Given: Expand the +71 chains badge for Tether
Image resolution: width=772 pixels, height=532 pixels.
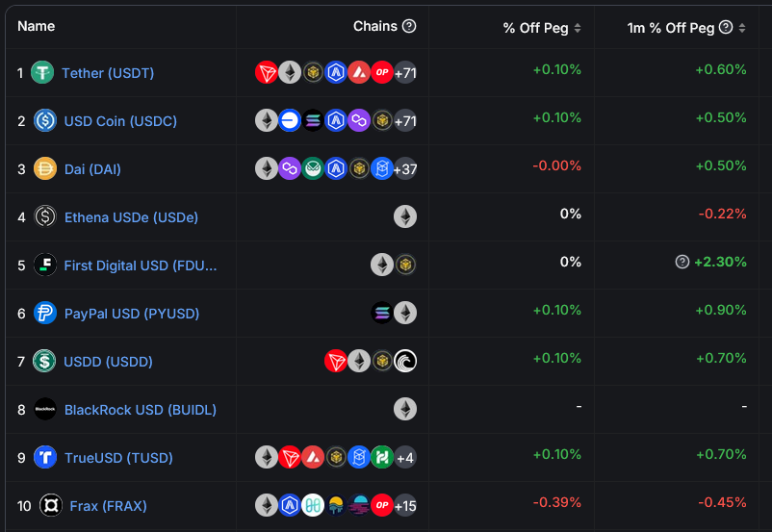Looking at the screenshot, I should [405, 73].
